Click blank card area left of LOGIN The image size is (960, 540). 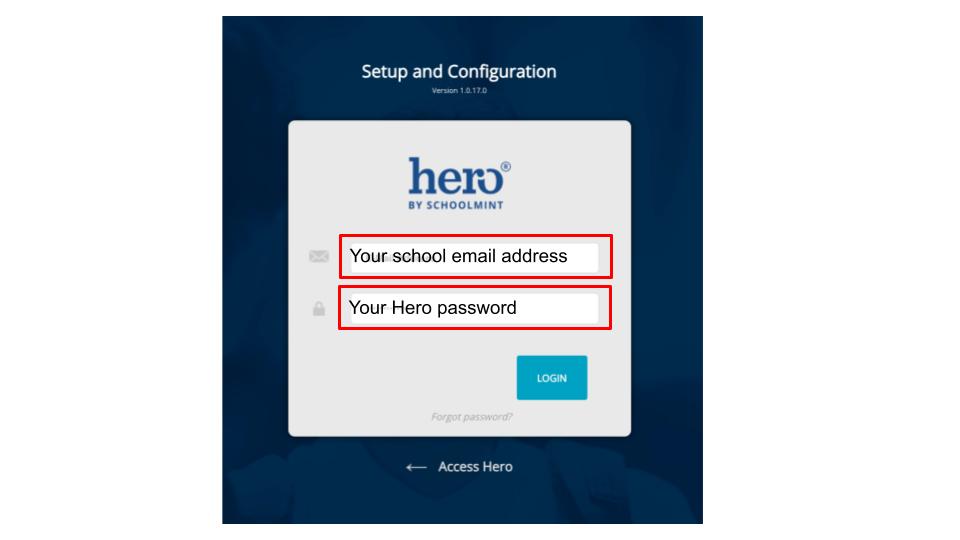click(x=400, y=378)
